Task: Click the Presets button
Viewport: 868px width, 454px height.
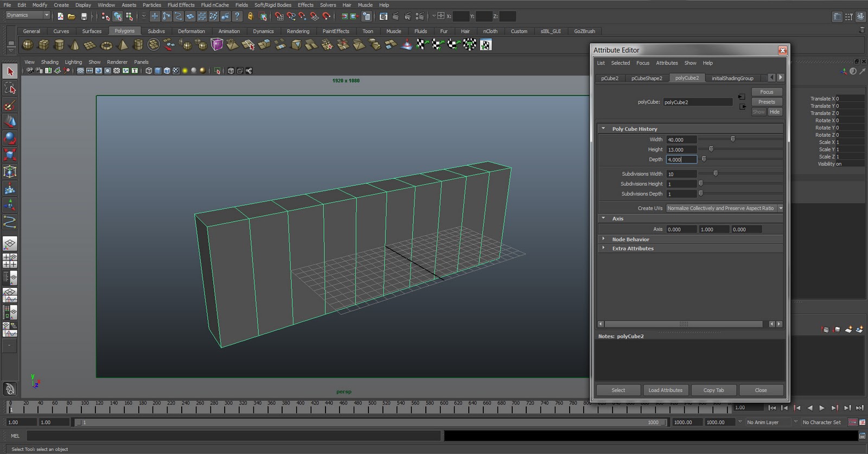Action: coord(767,102)
